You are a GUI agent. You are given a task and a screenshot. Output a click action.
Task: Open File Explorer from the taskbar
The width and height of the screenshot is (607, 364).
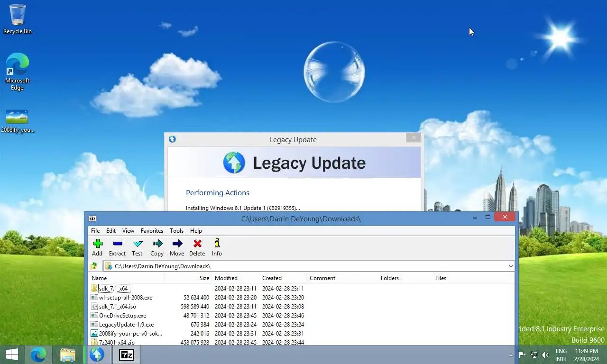pos(68,354)
